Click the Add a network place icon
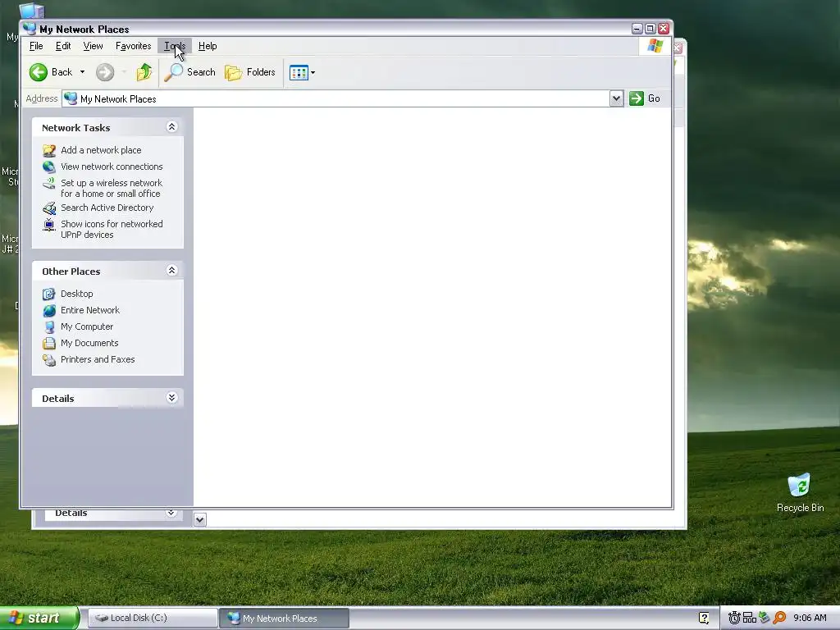 [x=49, y=151]
